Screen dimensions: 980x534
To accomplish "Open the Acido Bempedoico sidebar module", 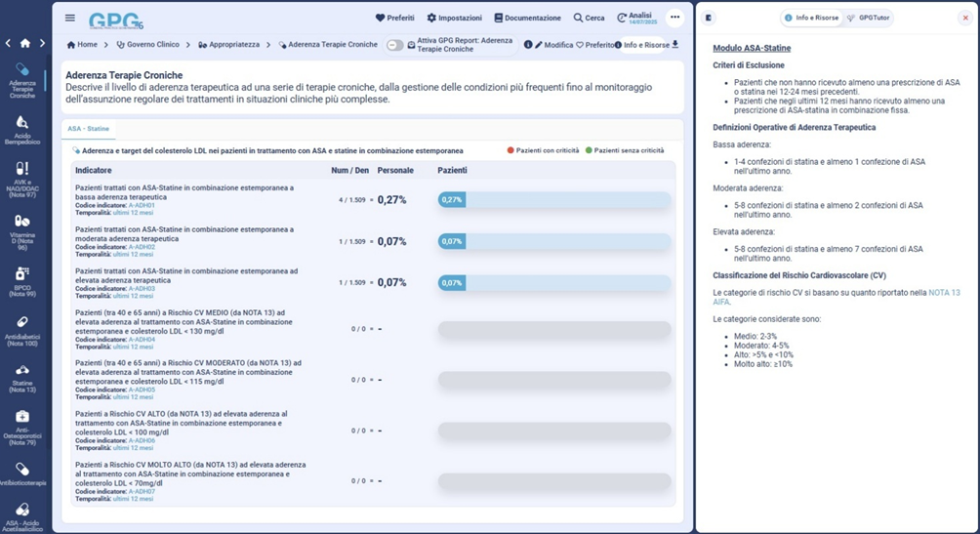I will 22,129.
